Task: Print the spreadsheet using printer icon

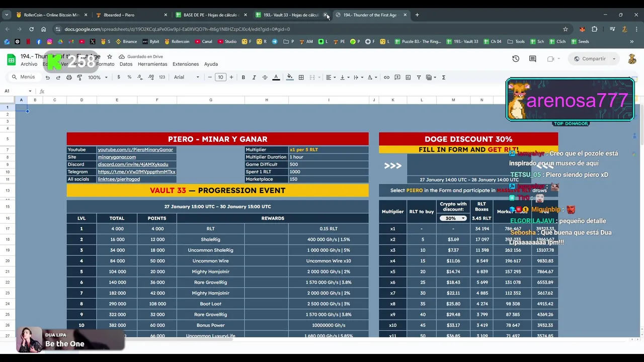Action: coord(69,77)
